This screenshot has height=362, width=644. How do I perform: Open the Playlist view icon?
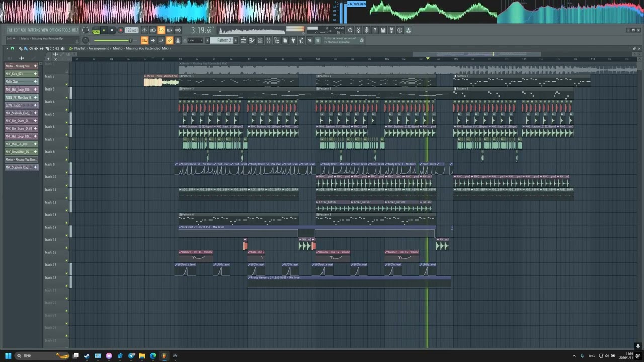(243, 40)
